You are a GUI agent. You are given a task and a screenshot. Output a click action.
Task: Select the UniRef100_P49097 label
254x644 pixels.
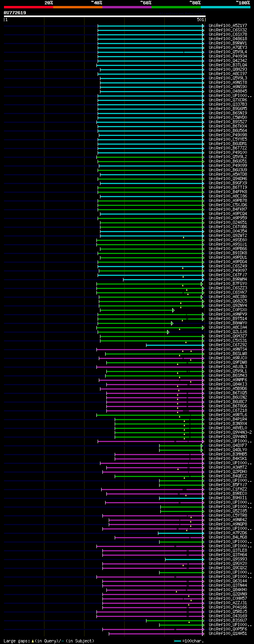[x=228, y=271]
